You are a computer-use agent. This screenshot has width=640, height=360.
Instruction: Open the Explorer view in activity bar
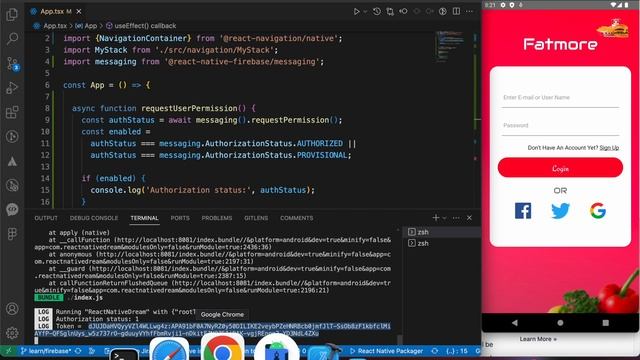coord(12,15)
